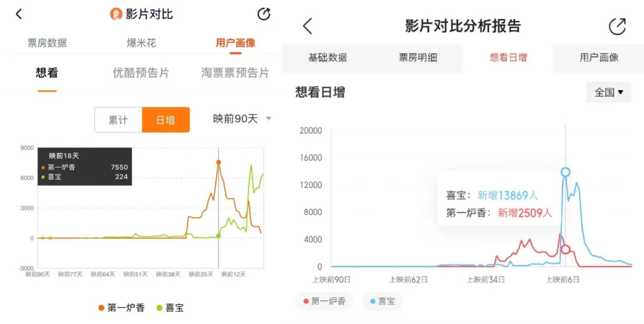
Task: Open the 优酷预告片 sub-tab
Action: click(x=141, y=73)
